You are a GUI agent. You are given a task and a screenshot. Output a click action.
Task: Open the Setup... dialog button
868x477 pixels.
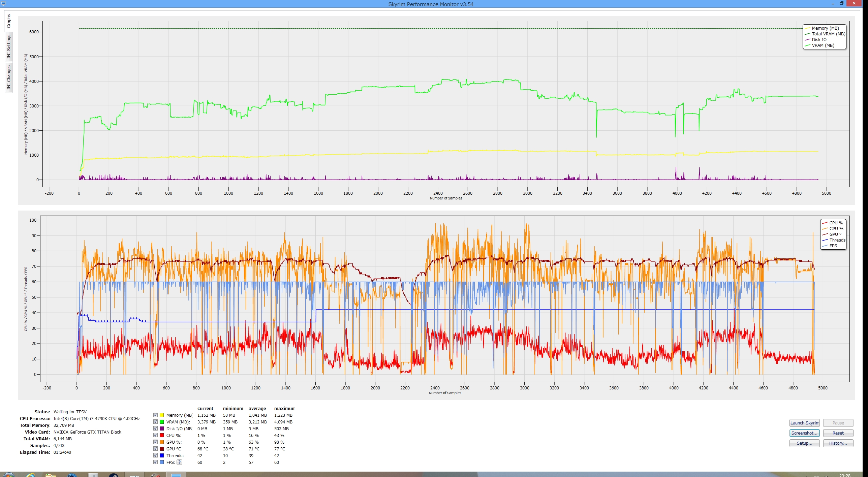click(804, 443)
